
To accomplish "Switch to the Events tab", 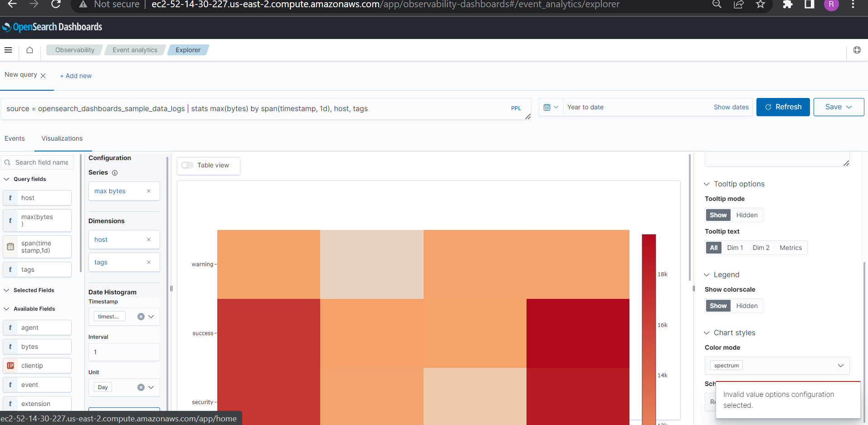I will pyautogui.click(x=15, y=138).
